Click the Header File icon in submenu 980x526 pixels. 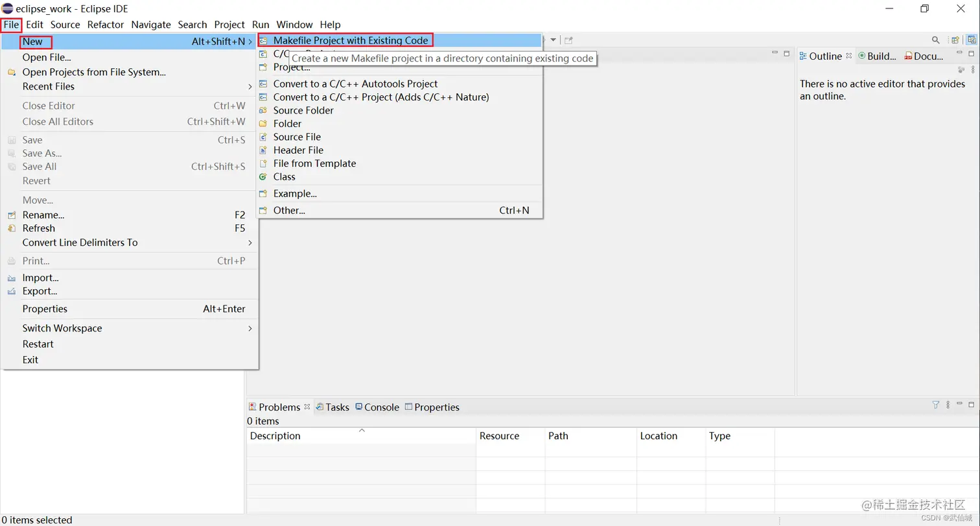pos(263,150)
